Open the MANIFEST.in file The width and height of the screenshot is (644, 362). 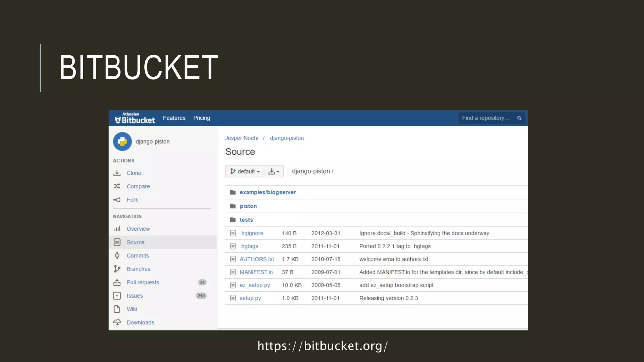[256, 272]
